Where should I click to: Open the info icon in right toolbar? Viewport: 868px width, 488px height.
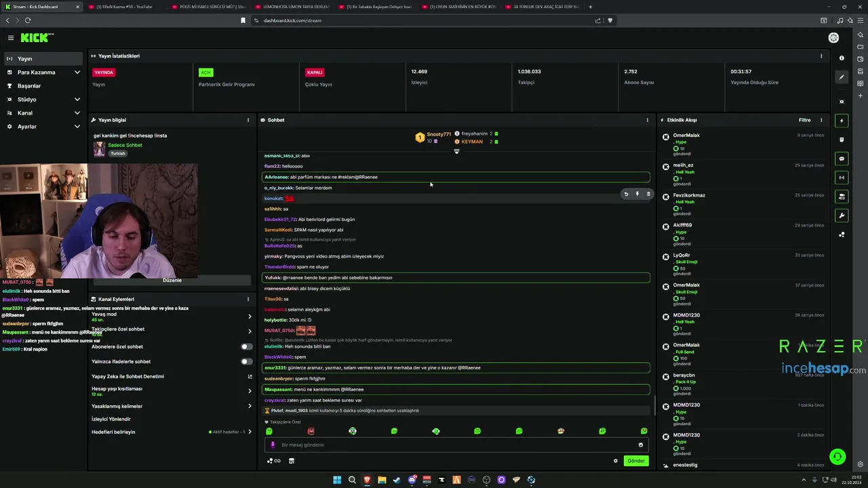(x=842, y=58)
